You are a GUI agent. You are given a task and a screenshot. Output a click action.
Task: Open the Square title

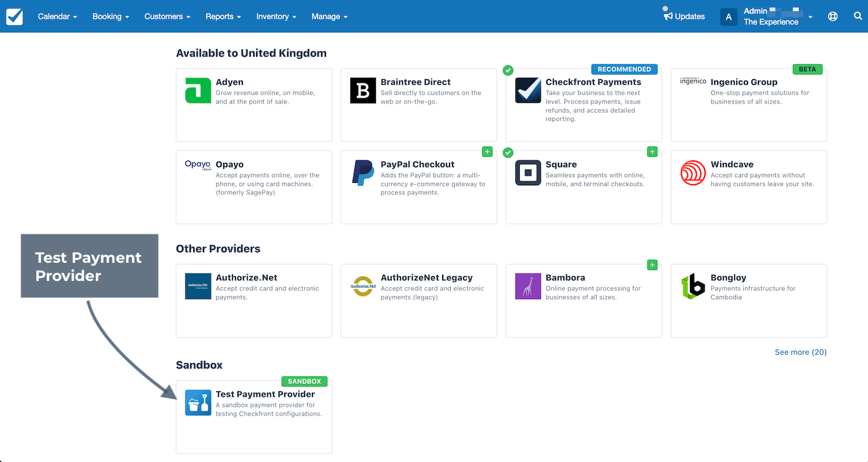(561, 164)
